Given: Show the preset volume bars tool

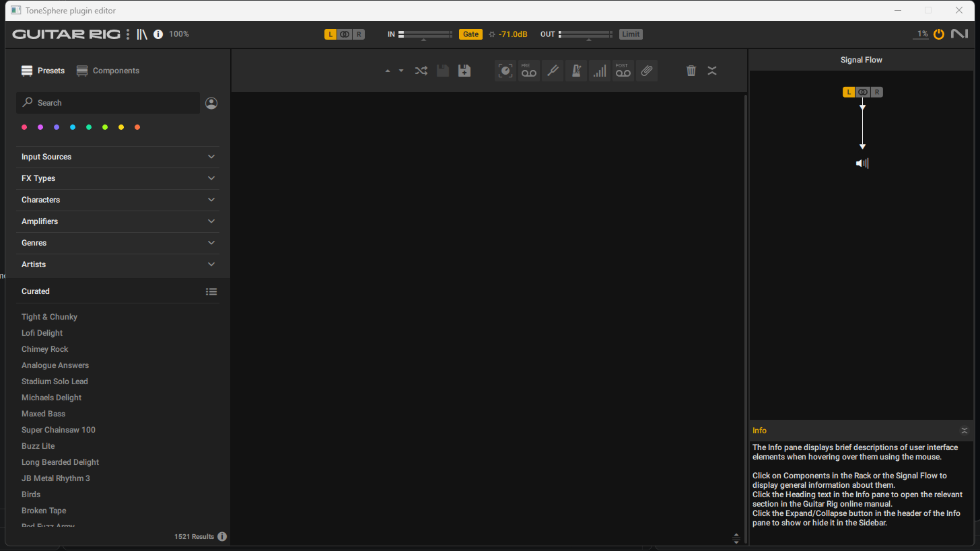Looking at the screenshot, I should tap(600, 71).
